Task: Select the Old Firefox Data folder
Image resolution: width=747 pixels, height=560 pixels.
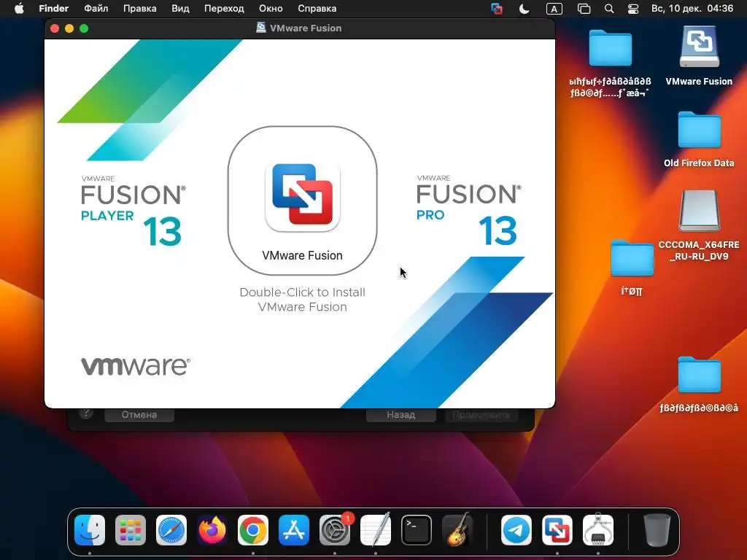Action: pyautogui.click(x=699, y=130)
